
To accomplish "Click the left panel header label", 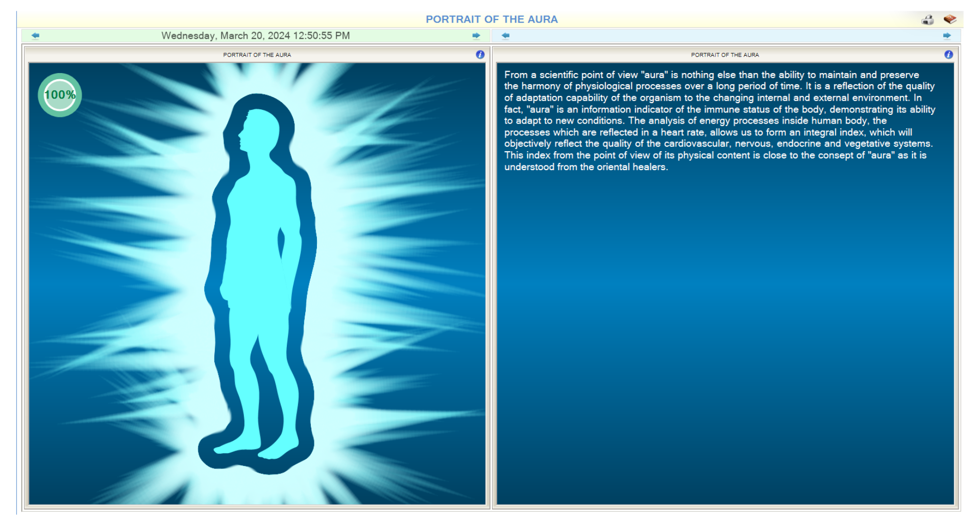I will [x=257, y=55].
